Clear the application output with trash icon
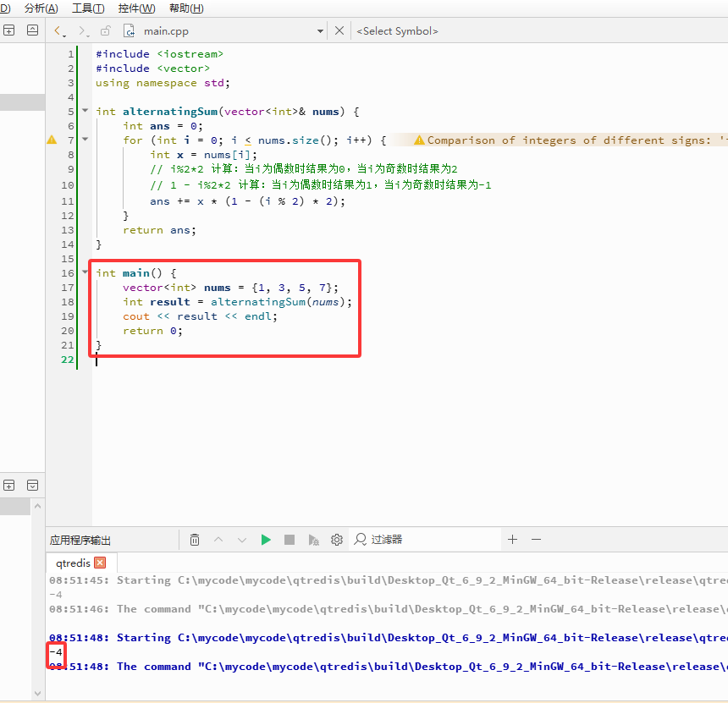The height and width of the screenshot is (703, 728). point(195,540)
